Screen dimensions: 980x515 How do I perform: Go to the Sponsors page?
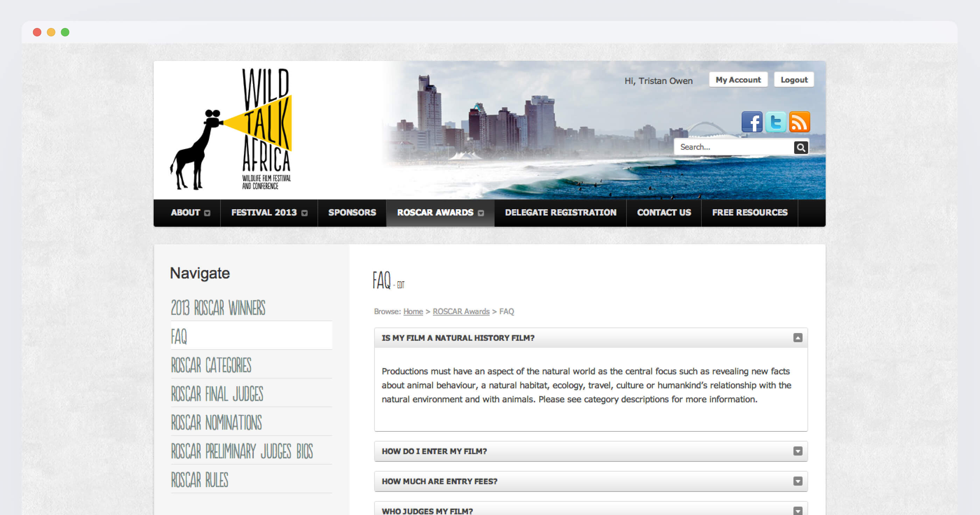coord(352,213)
